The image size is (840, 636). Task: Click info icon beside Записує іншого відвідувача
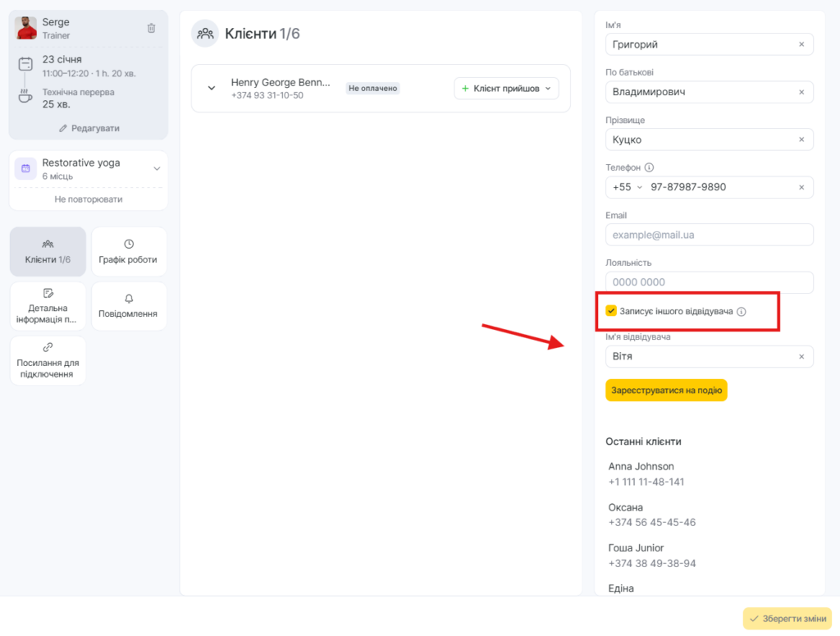coord(741,312)
